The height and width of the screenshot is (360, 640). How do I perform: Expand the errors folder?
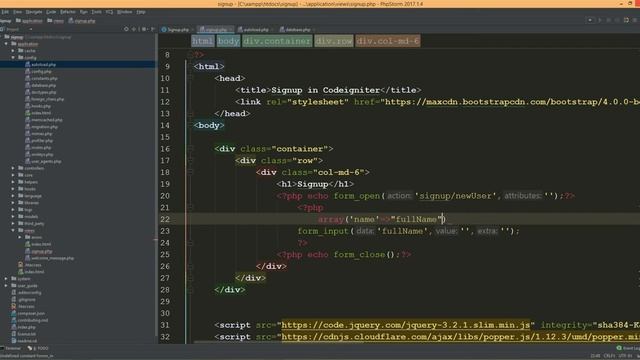point(20,238)
